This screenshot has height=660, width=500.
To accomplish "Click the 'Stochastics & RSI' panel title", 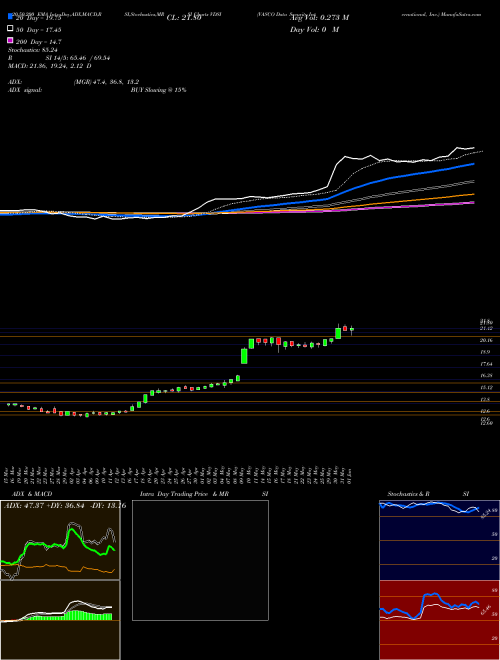I will coord(428,494).
